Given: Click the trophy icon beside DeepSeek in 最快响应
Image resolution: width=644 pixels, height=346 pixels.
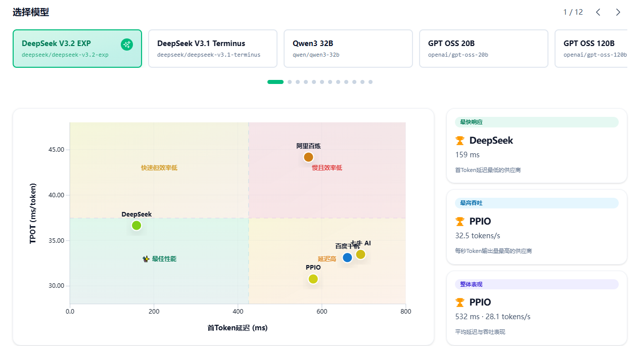Looking at the screenshot, I should coord(459,141).
